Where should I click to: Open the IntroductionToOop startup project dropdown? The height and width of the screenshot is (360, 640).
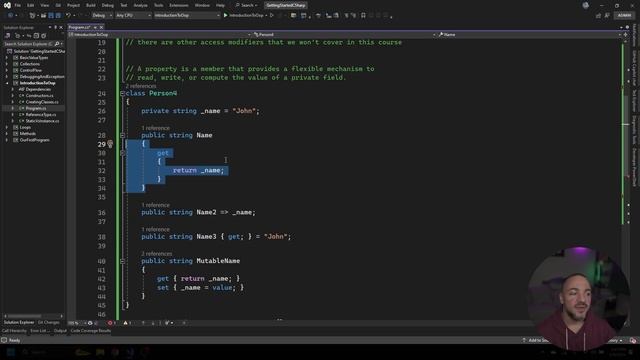point(187,15)
